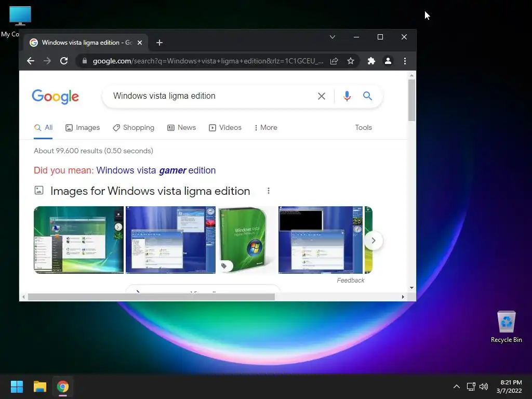Viewport: 532px width, 399px height.
Task: Open options dots beside Images heading
Action: click(x=269, y=191)
